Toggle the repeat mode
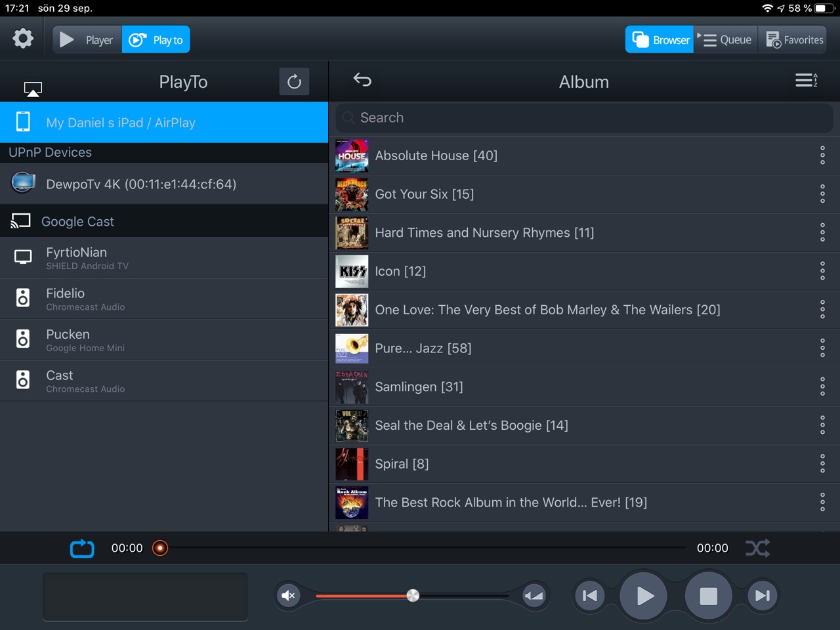Image resolution: width=840 pixels, height=630 pixels. tap(82, 548)
